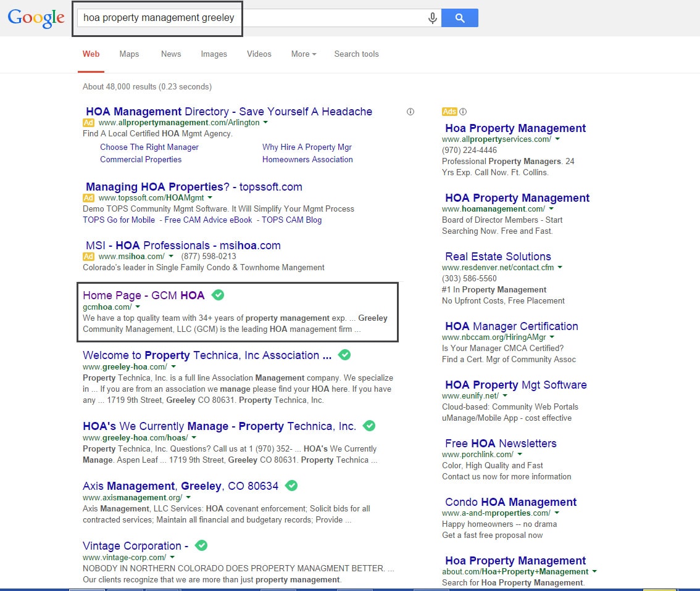
Task: Expand arrow next to greeley-hoa.com/hoas/ URL
Action: point(194,437)
